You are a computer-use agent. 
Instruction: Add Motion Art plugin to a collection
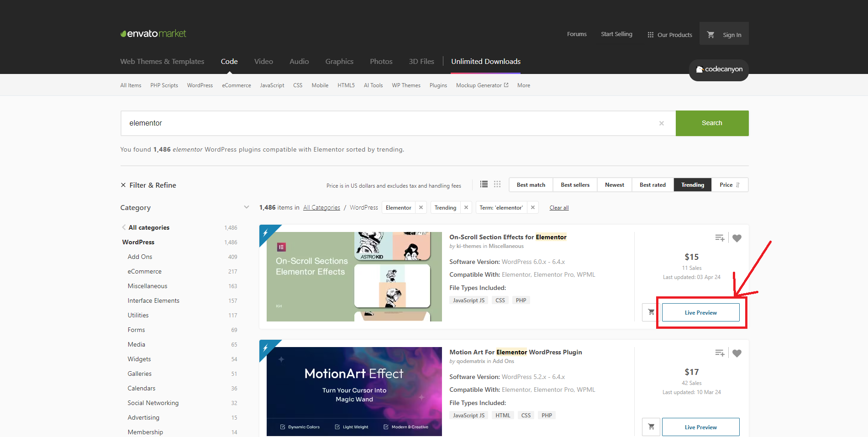point(720,353)
